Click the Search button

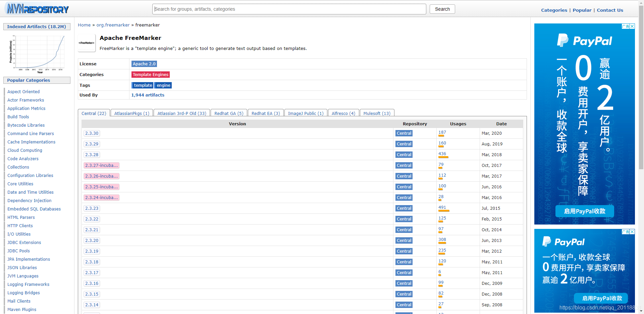click(x=442, y=9)
